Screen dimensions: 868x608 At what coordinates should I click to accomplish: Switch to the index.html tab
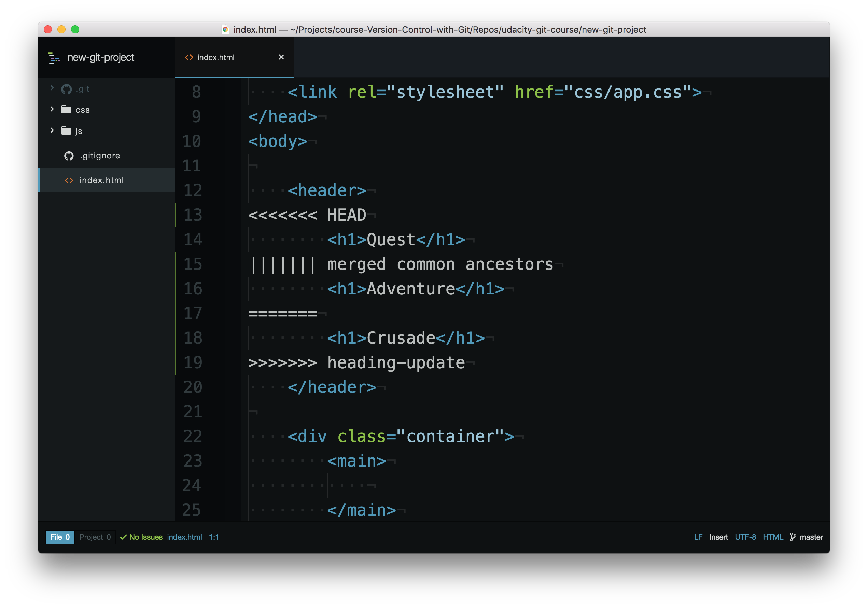coord(216,57)
